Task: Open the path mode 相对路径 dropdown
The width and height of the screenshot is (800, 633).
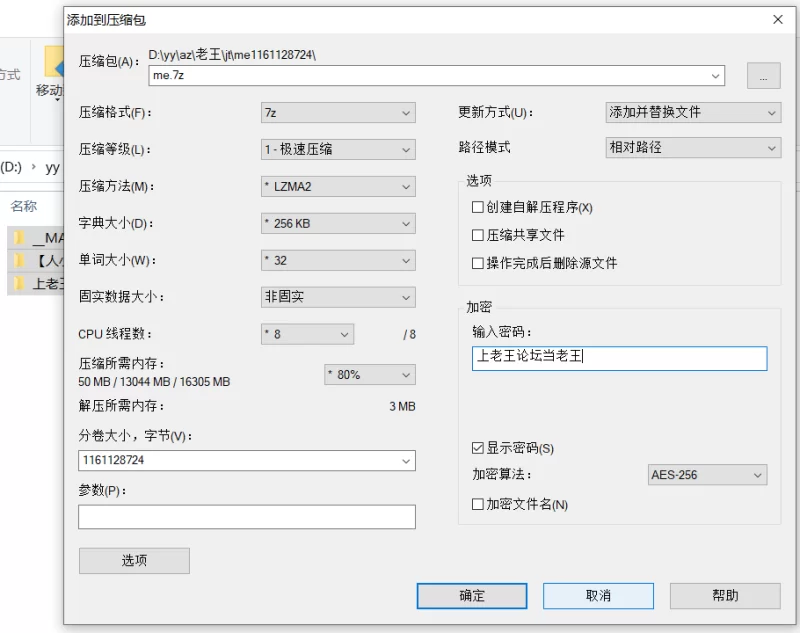Action: (x=693, y=148)
